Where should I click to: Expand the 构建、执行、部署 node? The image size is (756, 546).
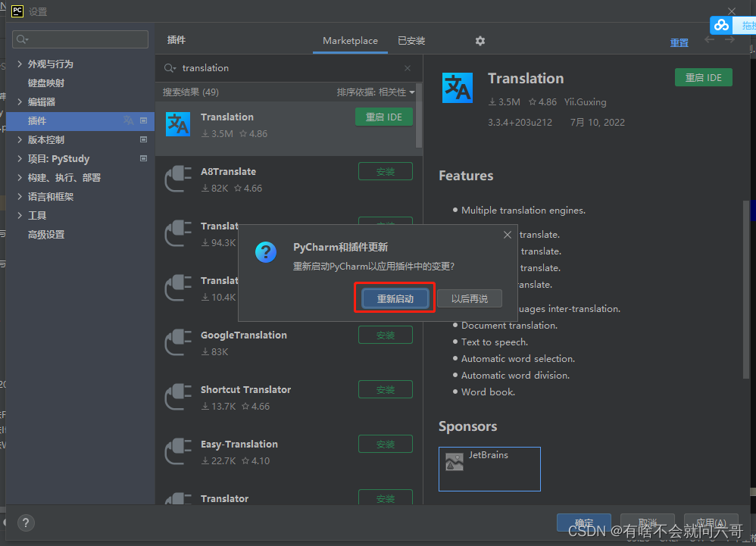pyautogui.click(x=19, y=177)
